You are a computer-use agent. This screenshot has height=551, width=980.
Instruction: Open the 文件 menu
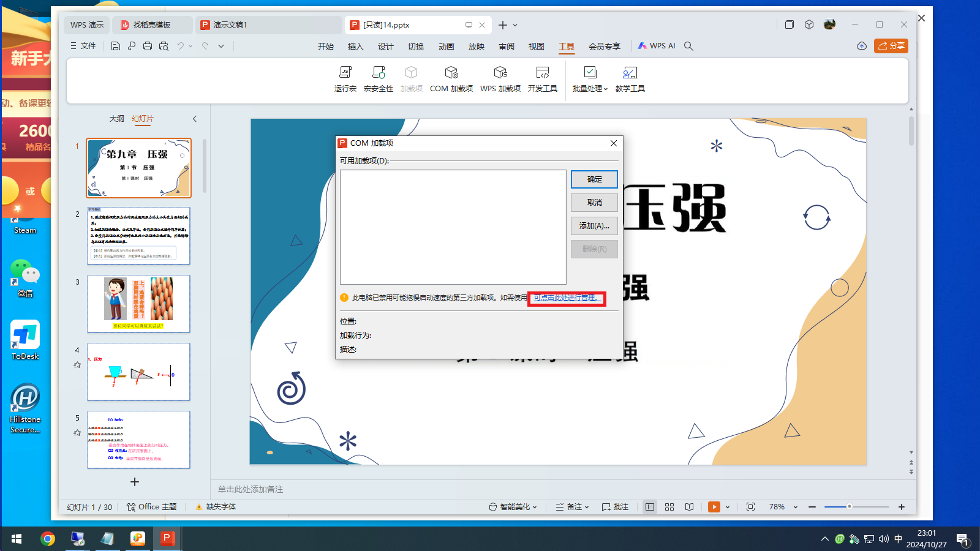tap(83, 46)
